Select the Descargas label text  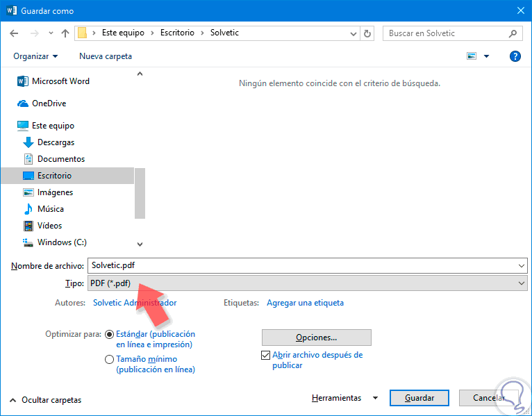[56, 142]
